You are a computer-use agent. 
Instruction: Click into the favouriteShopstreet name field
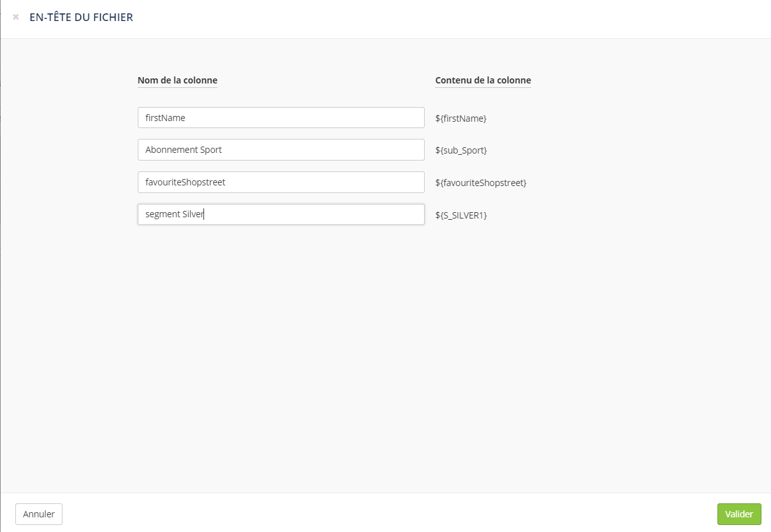coord(281,182)
